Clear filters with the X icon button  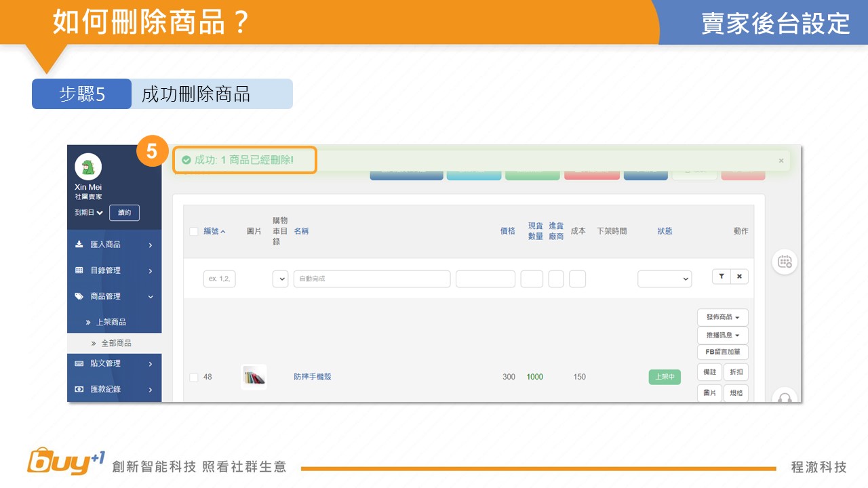pos(739,277)
